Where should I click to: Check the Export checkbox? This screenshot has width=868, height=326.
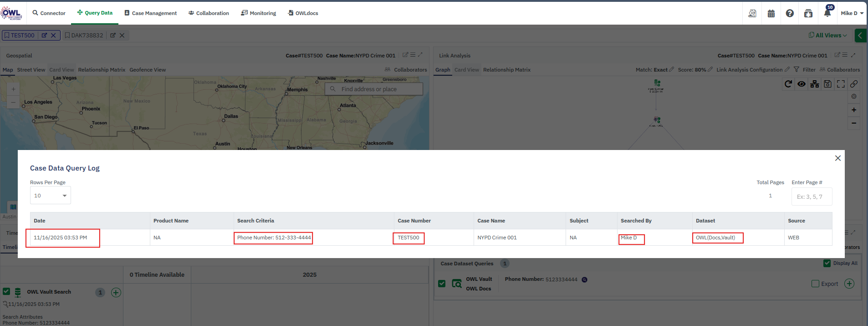coord(815,284)
